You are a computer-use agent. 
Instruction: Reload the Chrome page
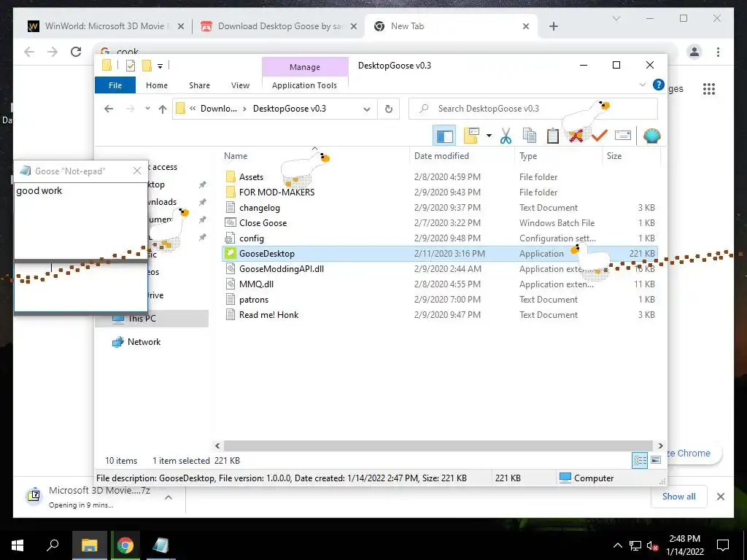pos(76,52)
